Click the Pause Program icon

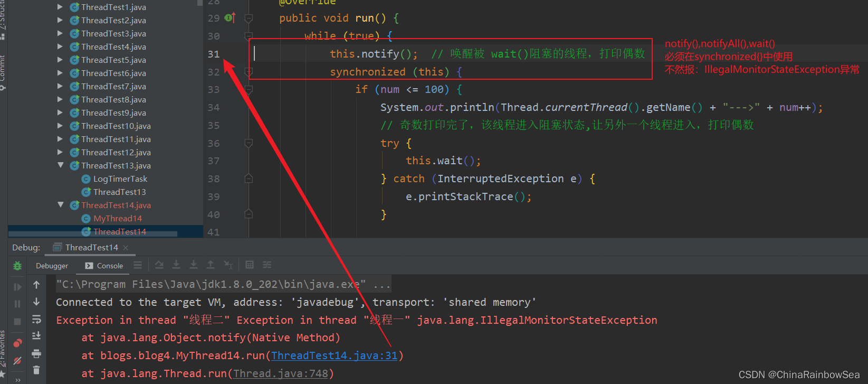click(x=17, y=304)
